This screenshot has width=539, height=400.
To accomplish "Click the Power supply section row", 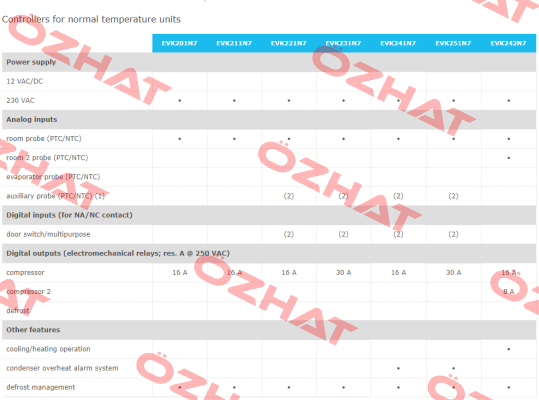I will click(x=269, y=62).
